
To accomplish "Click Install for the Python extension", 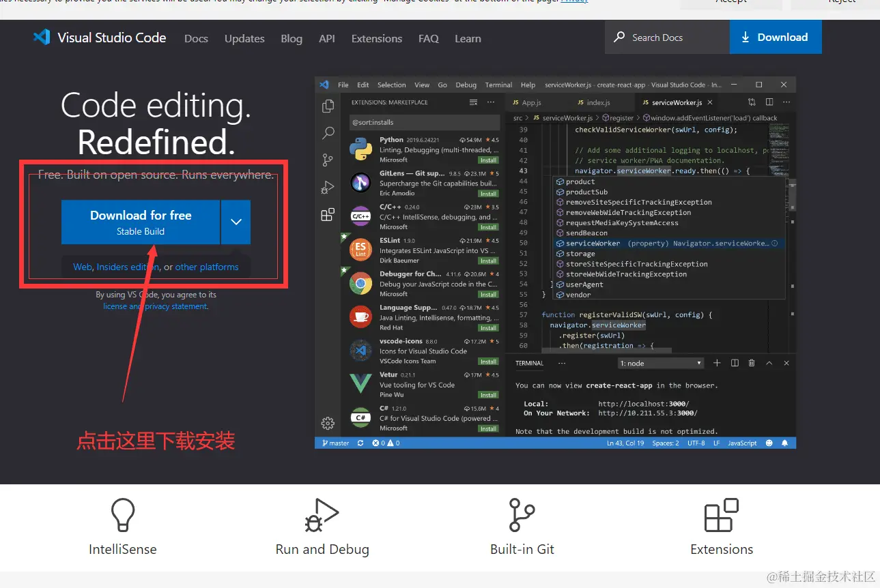I will (x=488, y=160).
